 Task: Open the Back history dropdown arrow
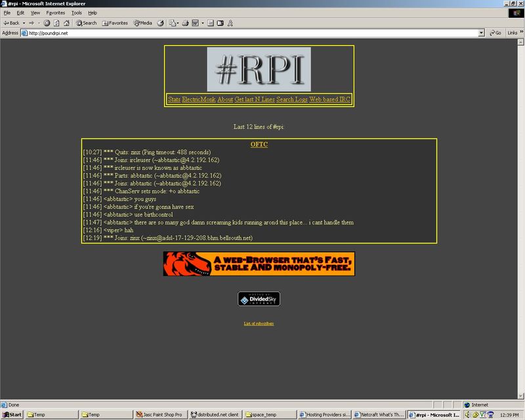point(24,23)
